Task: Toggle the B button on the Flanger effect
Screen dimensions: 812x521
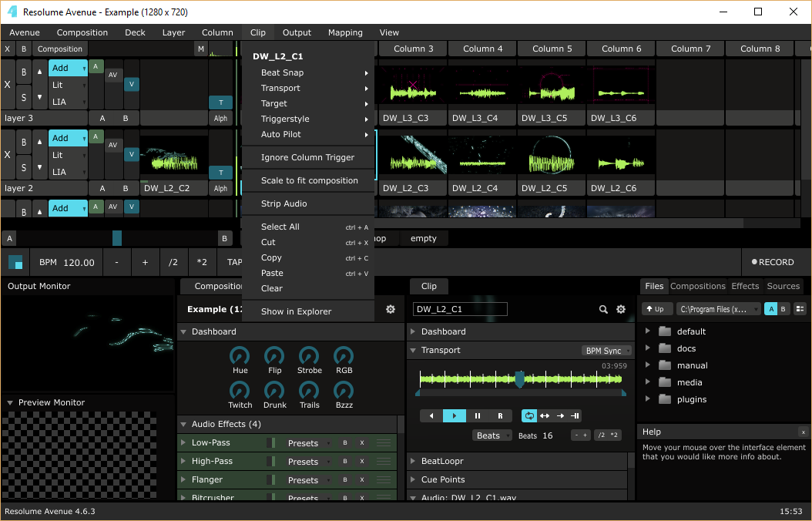Action: [x=345, y=480]
